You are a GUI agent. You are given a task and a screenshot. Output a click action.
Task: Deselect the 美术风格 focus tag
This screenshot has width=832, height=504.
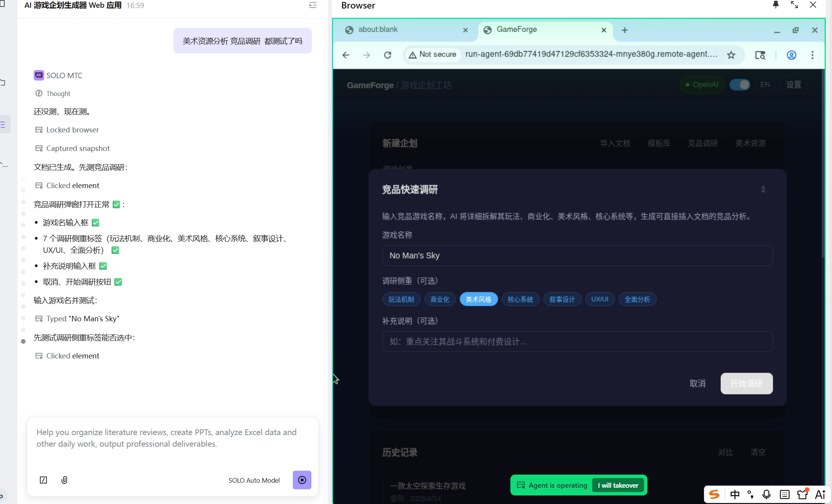pyautogui.click(x=478, y=299)
